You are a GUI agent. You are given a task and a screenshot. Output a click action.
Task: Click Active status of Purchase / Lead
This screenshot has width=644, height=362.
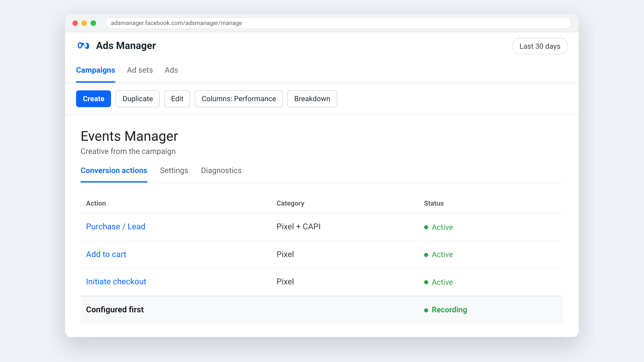pyautogui.click(x=439, y=227)
